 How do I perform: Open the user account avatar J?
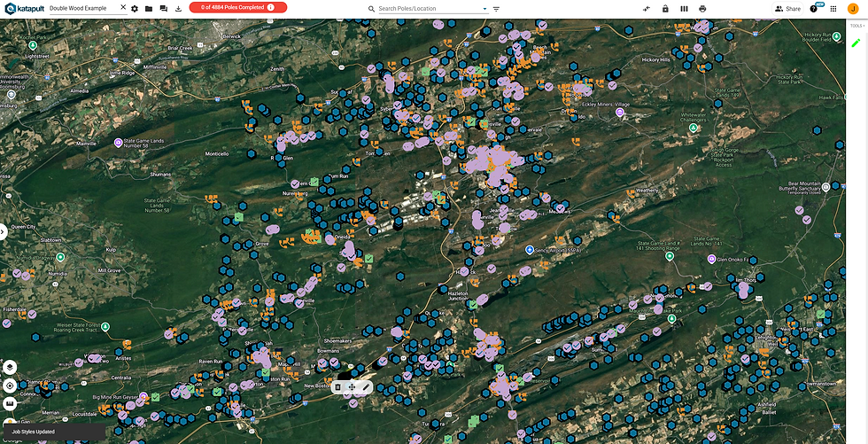[x=852, y=9]
